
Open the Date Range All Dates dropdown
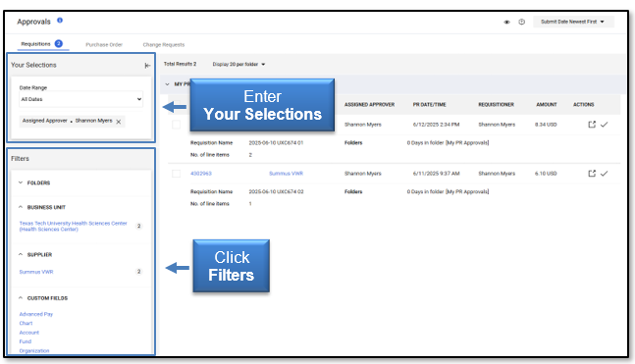(81, 99)
